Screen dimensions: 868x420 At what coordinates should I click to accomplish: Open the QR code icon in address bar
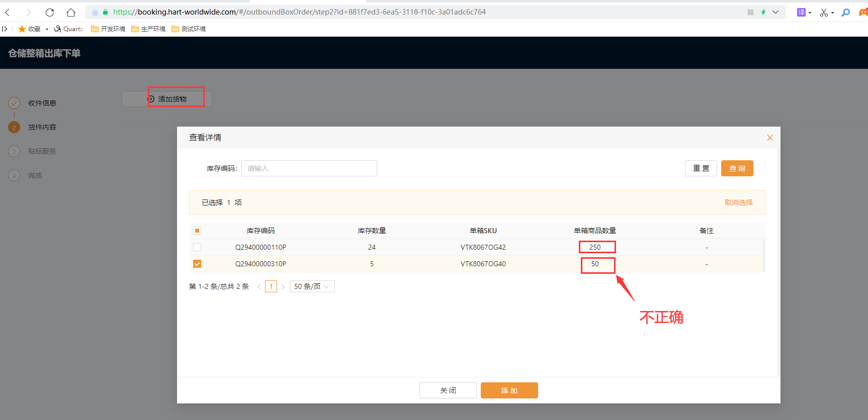750,13
